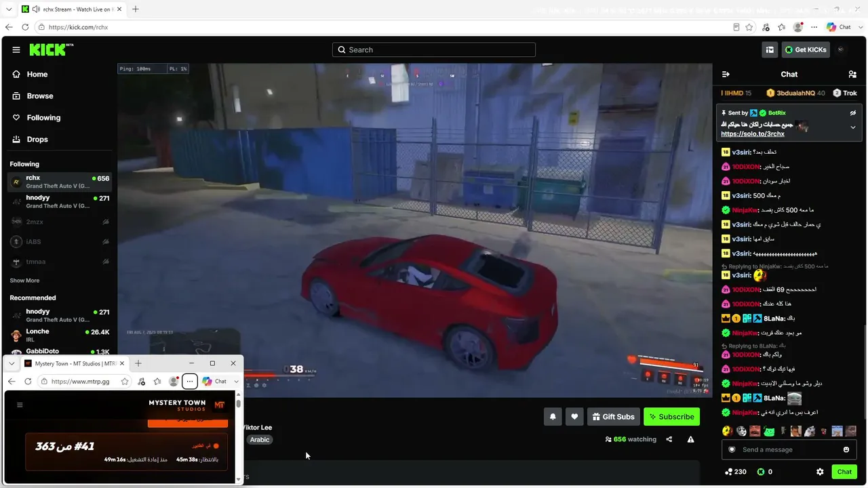Toggle stream notifications bell

pyautogui.click(x=553, y=417)
